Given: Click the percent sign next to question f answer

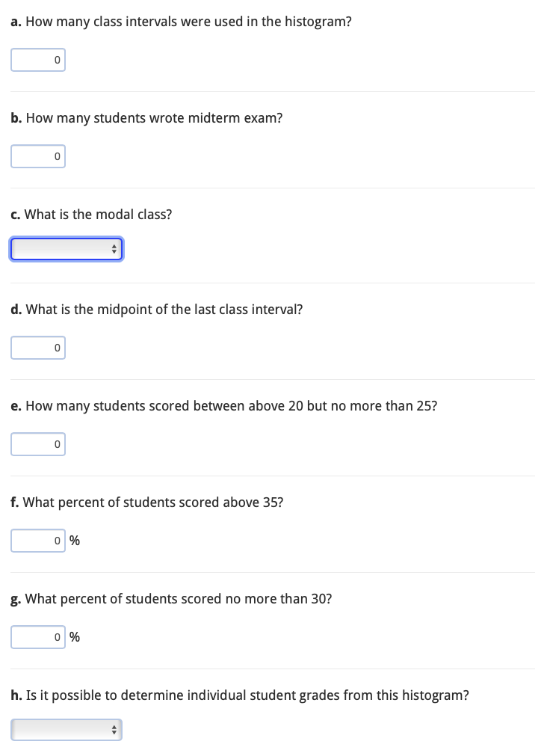Looking at the screenshot, I should coord(74,540).
